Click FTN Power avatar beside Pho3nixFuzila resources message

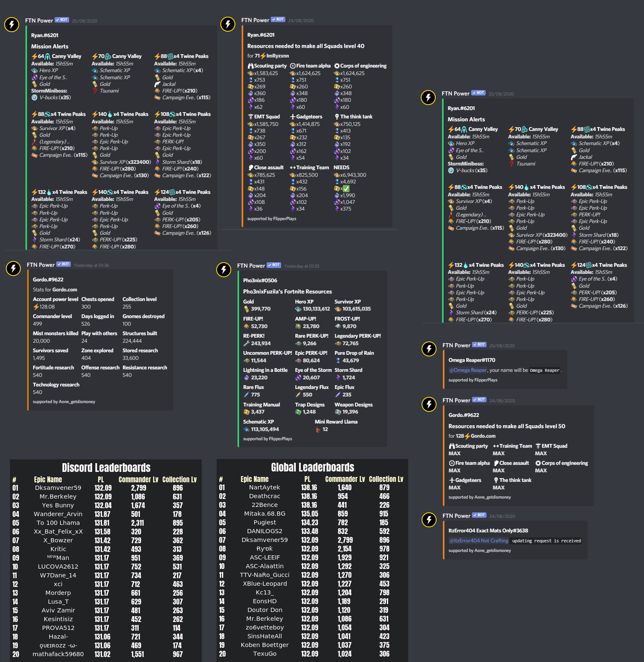click(x=224, y=270)
